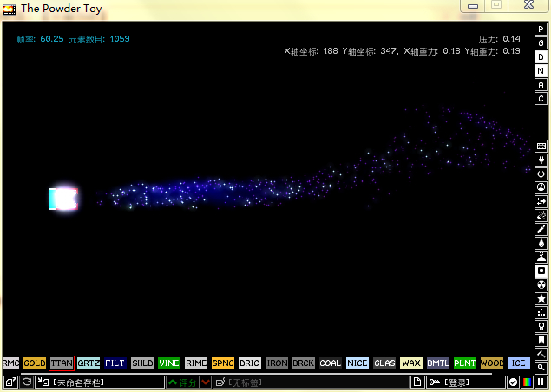The width and height of the screenshot is (551, 392).
Task: Open the Powered Materials category (power icon)
Action: pos(541,173)
